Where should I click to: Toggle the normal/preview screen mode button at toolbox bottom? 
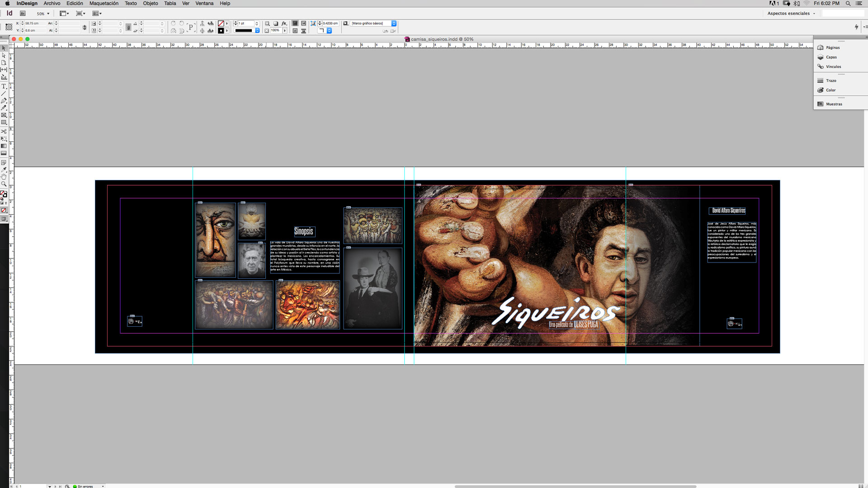coord(4,219)
